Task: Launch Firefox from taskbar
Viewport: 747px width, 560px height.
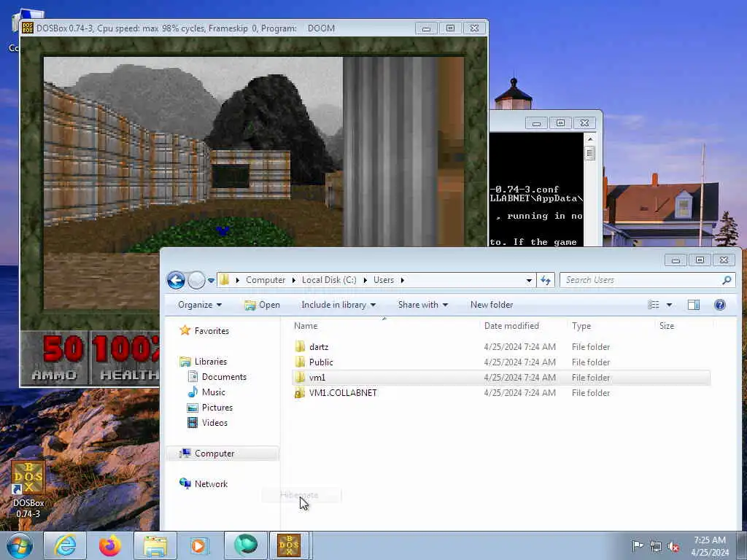Action: coord(110,545)
